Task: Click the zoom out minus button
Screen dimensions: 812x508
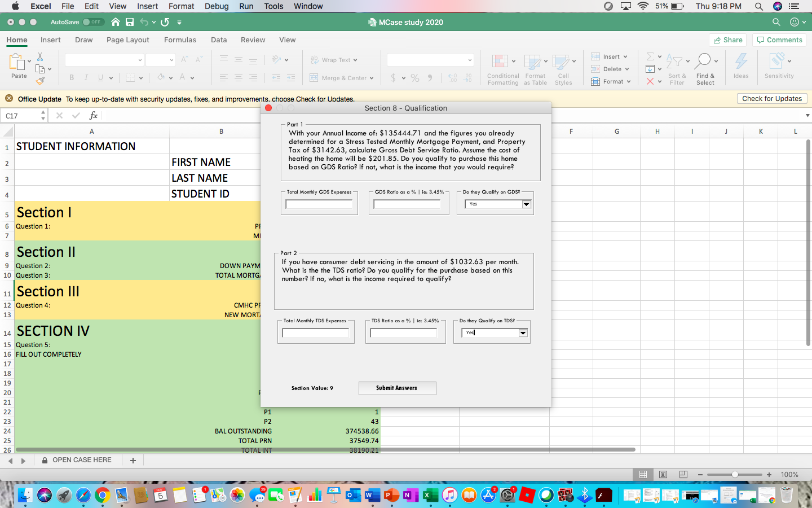Action: [x=700, y=475]
